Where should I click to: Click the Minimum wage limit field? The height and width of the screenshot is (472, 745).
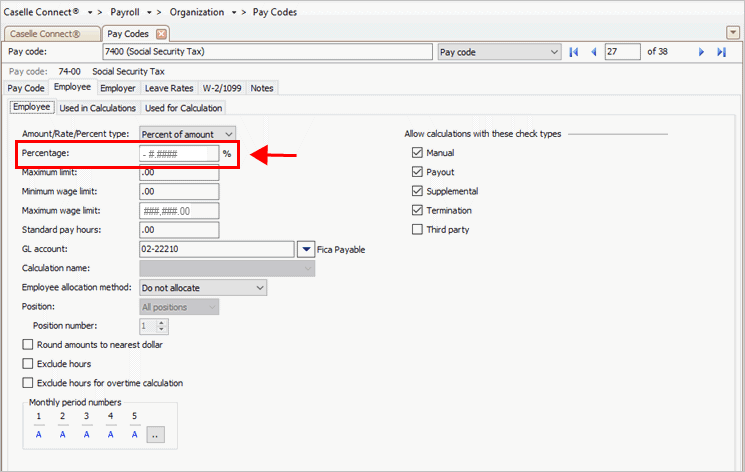point(179,192)
